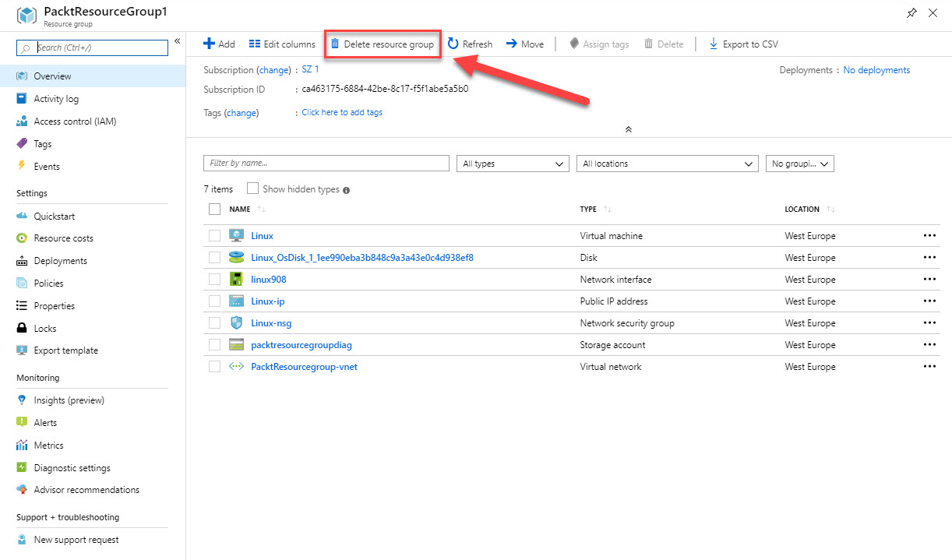The height and width of the screenshot is (560, 952).
Task: Open more options for Linux virtual machine row
Action: [929, 235]
